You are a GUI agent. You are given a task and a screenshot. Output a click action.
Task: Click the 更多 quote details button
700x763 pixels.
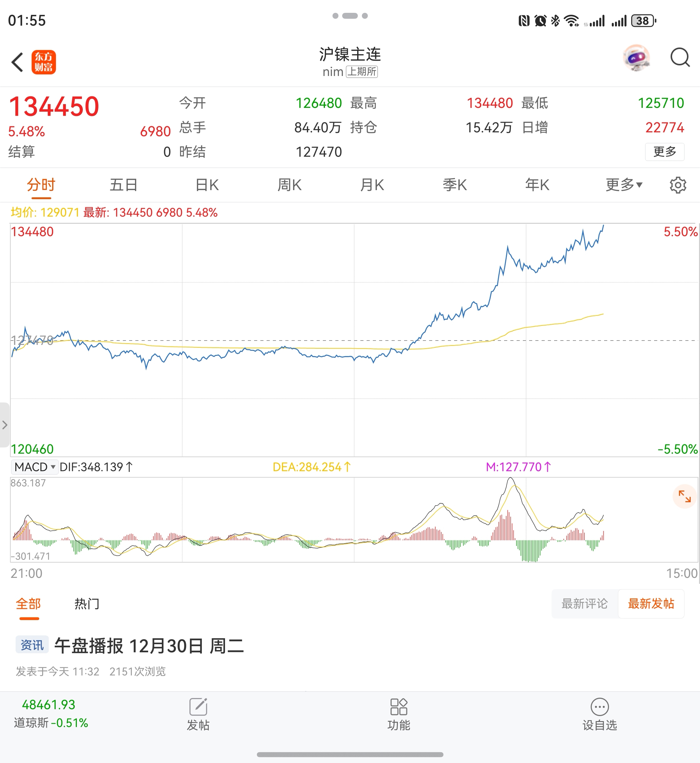tap(665, 152)
